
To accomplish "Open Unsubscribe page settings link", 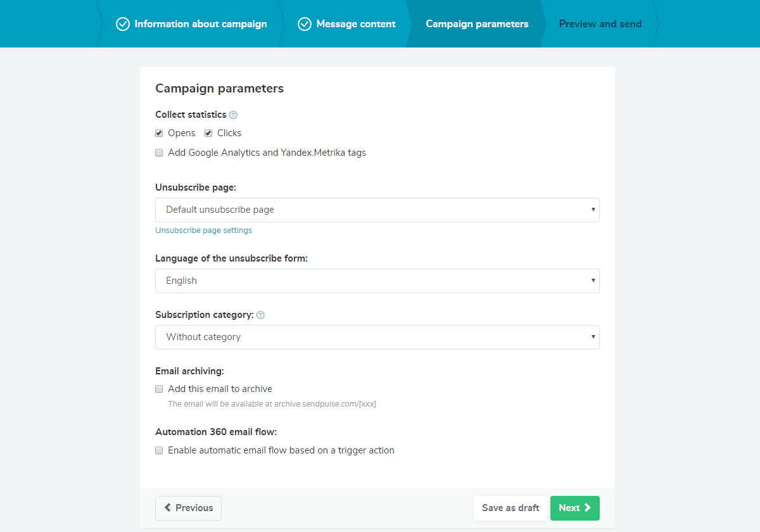I will [203, 231].
